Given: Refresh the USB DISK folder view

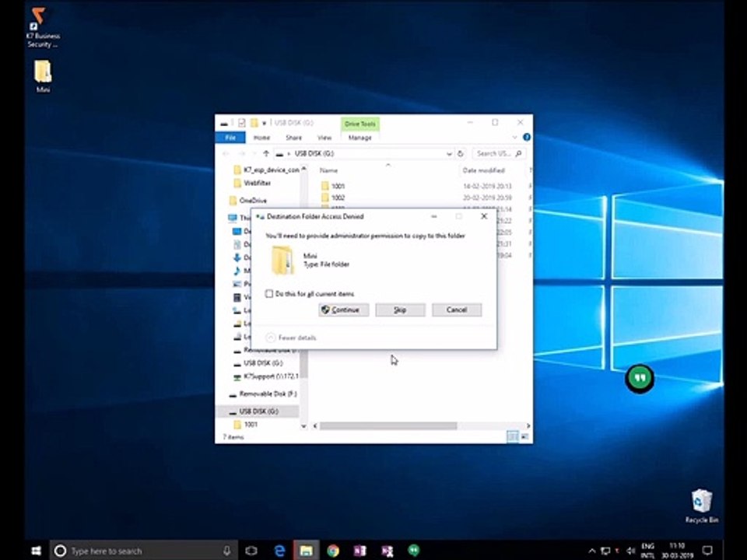Looking at the screenshot, I should tap(461, 153).
